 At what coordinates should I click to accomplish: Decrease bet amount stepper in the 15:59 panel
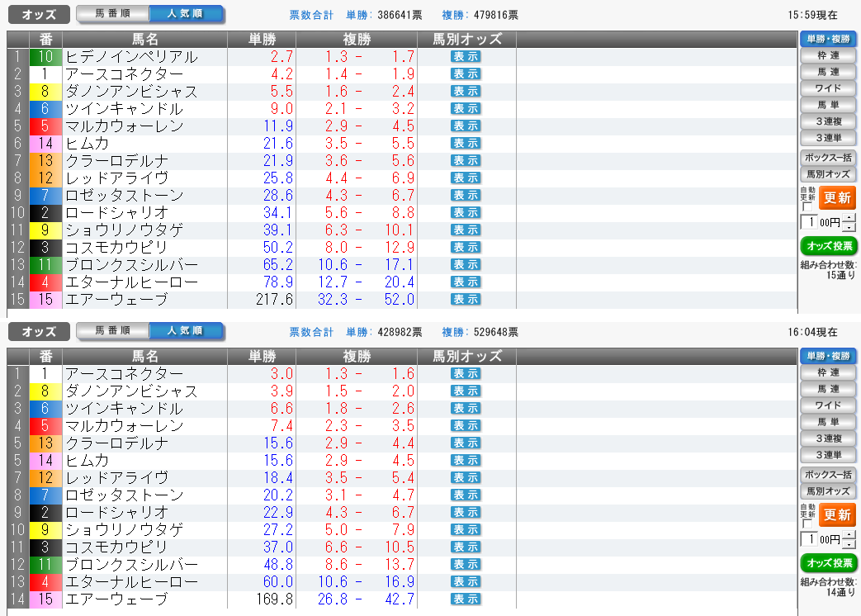(849, 227)
